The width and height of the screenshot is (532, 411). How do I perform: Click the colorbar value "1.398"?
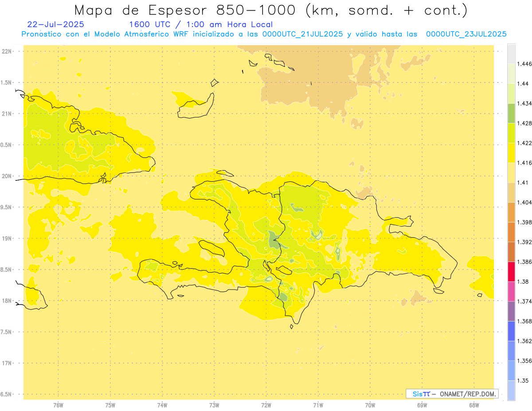coord(524,222)
